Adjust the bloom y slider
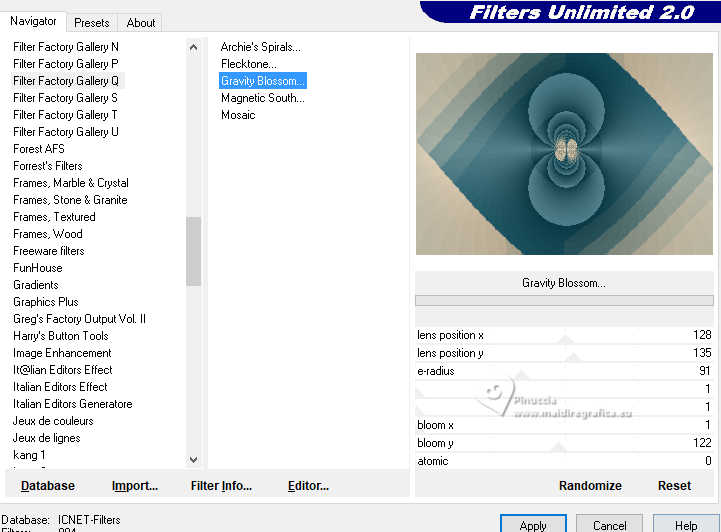721x532 pixels. click(564, 443)
